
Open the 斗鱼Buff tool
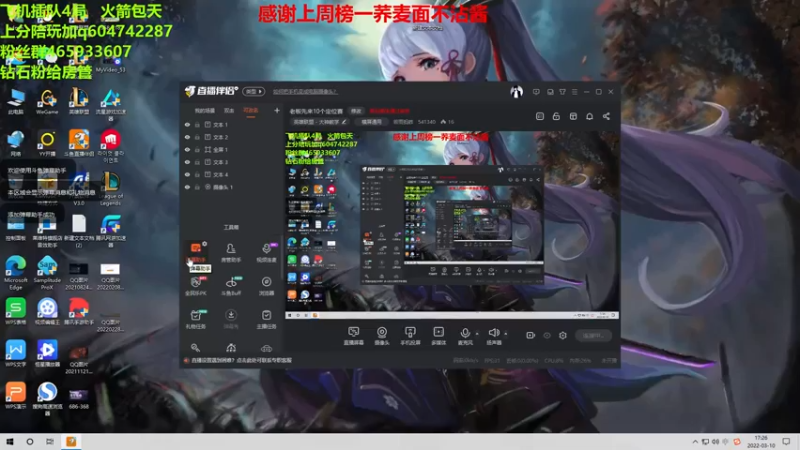point(231,286)
